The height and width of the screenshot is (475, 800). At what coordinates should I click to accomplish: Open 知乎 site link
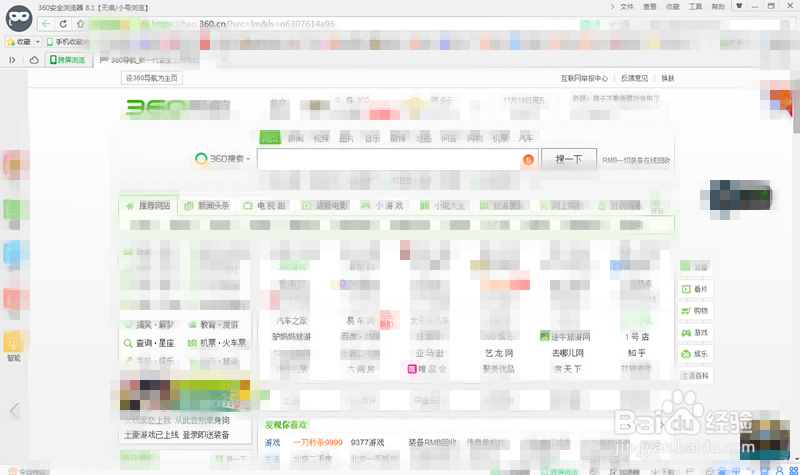point(637,353)
